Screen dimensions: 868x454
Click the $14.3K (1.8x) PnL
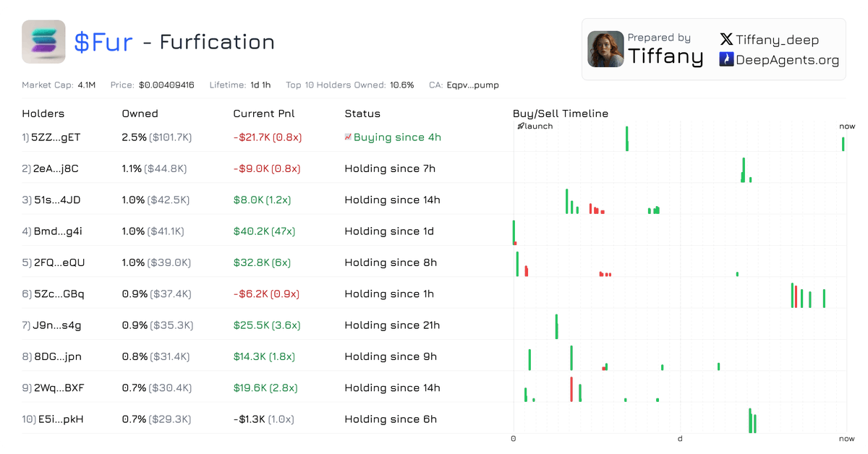265,356
